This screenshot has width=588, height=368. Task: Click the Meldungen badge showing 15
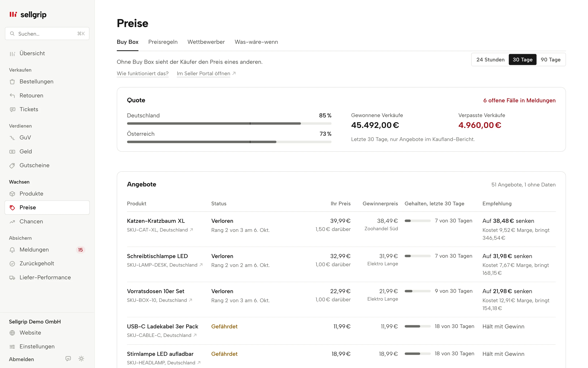[80, 250]
